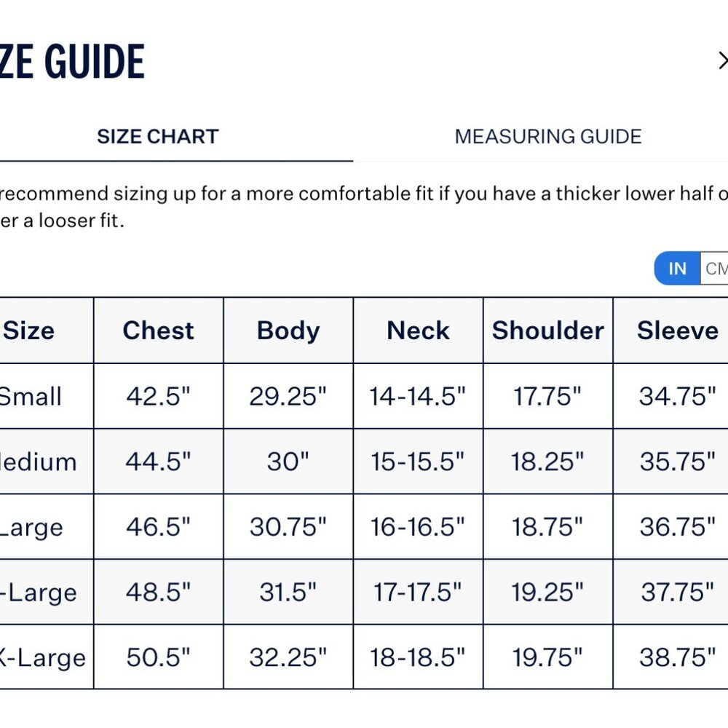Click the Shoulder column header
Image resolution: width=728 pixels, height=728 pixels.
[x=547, y=331]
